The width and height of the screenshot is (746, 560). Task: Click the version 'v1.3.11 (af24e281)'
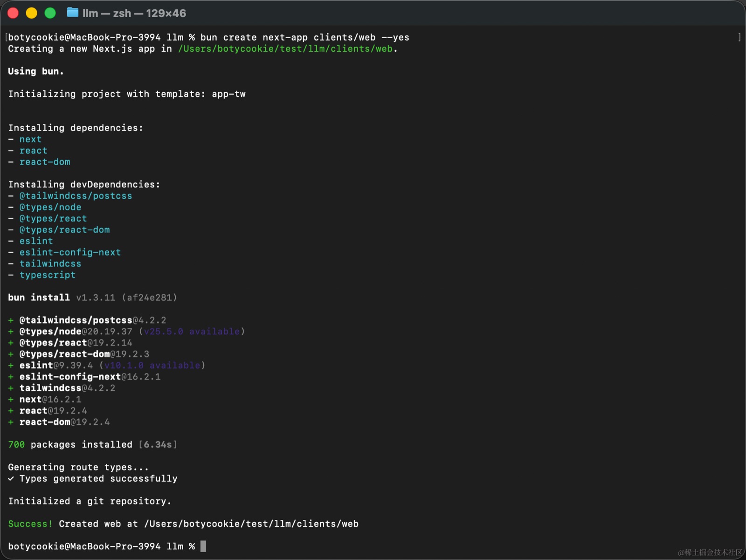[126, 297]
